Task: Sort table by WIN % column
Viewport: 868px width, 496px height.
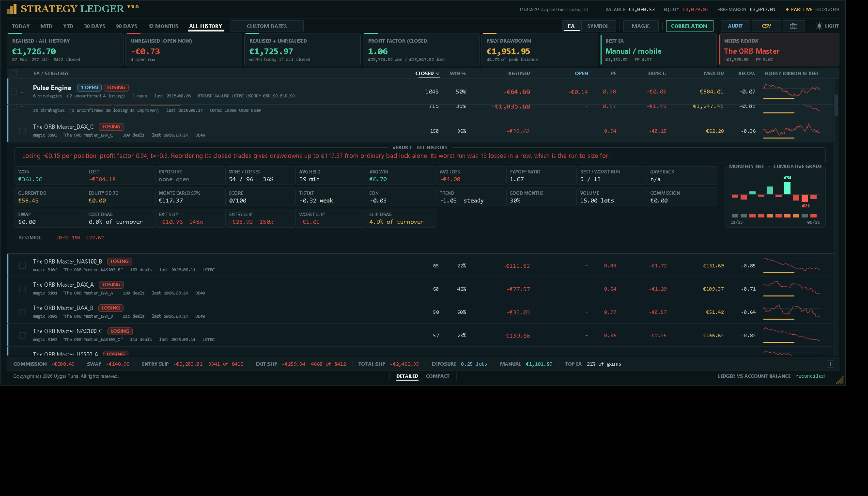Action: pos(458,74)
